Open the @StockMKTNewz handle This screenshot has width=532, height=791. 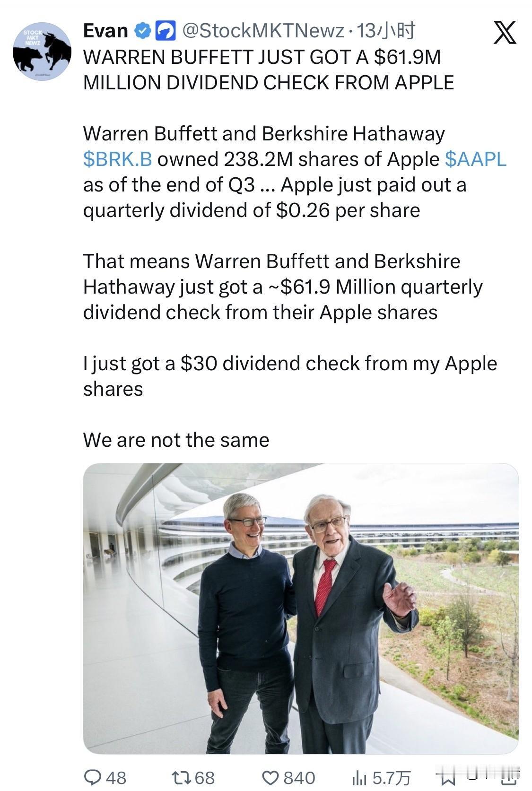pyautogui.click(x=263, y=31)
